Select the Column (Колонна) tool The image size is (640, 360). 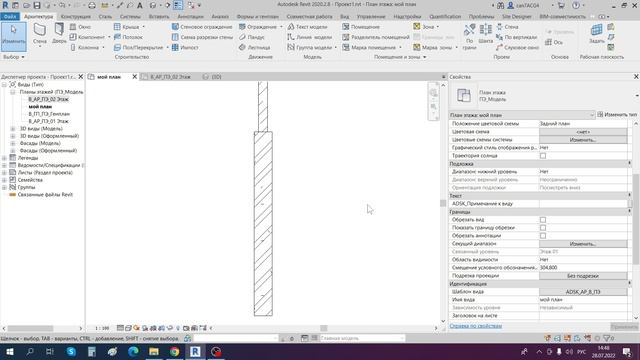(84, 47)
